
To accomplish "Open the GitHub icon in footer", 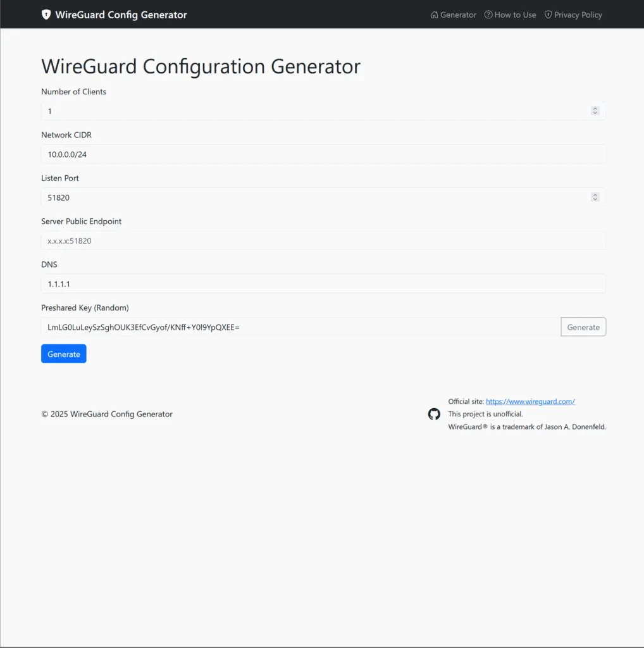I will (x=434, y=414).
